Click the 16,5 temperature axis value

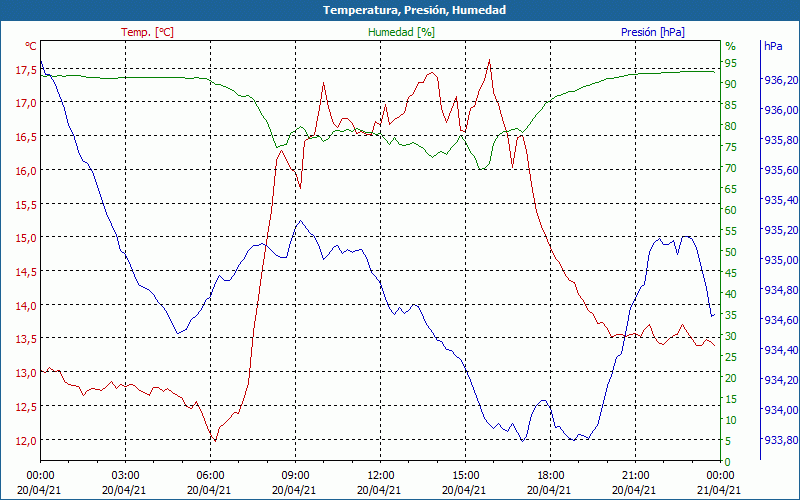point(26,138)
